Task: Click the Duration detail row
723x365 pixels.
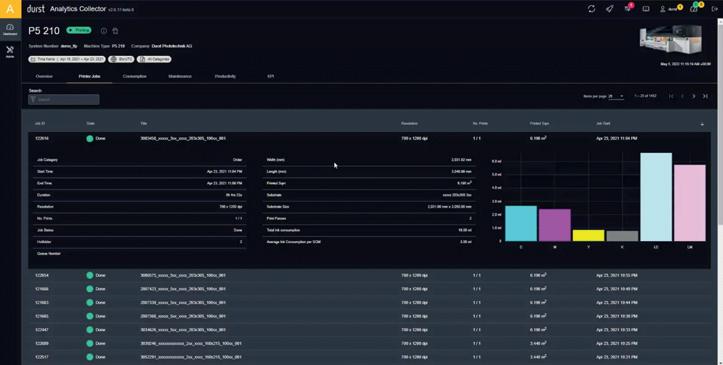Action: coord(140,195)
